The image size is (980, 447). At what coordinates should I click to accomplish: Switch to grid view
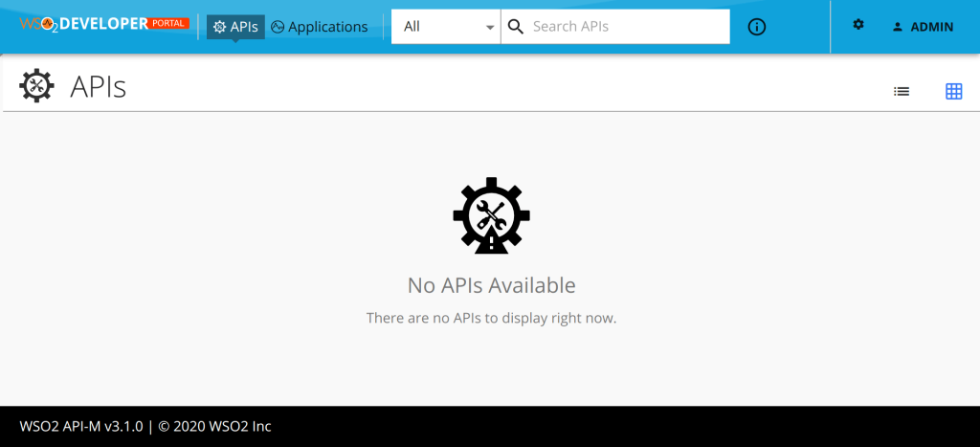pyautogui.click(x=953, y=92)
